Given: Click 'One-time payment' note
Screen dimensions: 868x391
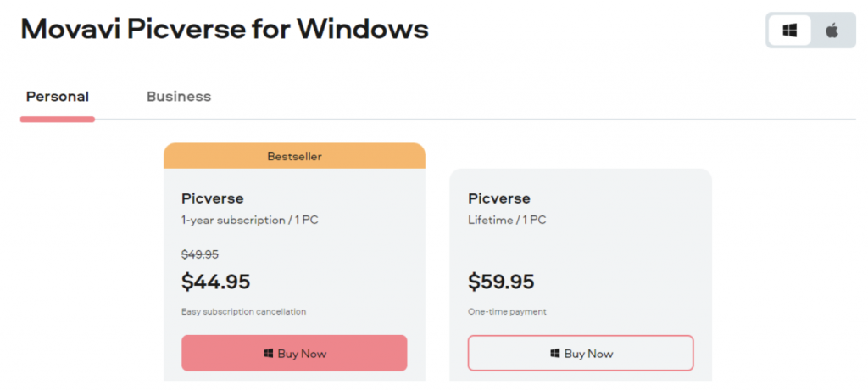Looking at the screenshot, I should [507, 311].
